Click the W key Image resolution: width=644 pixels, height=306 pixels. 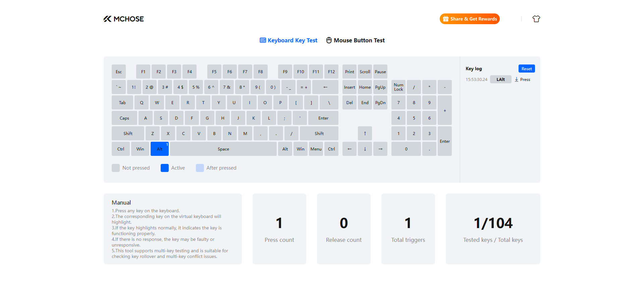click(157, 102)
